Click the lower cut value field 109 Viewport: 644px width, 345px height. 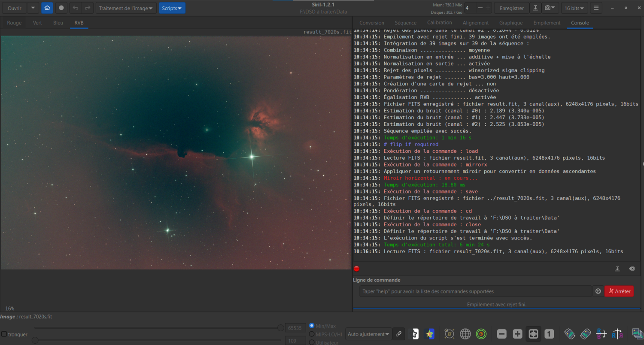tap(295, 341)
